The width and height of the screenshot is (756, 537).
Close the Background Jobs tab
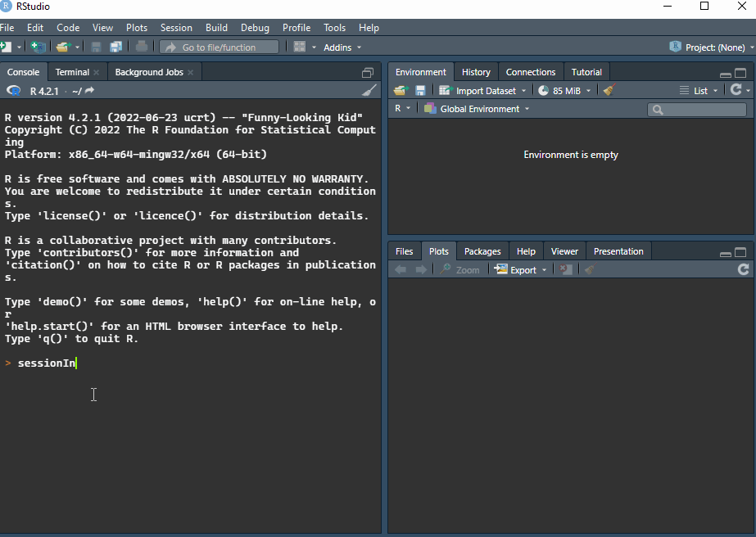(x=191, y=72)
